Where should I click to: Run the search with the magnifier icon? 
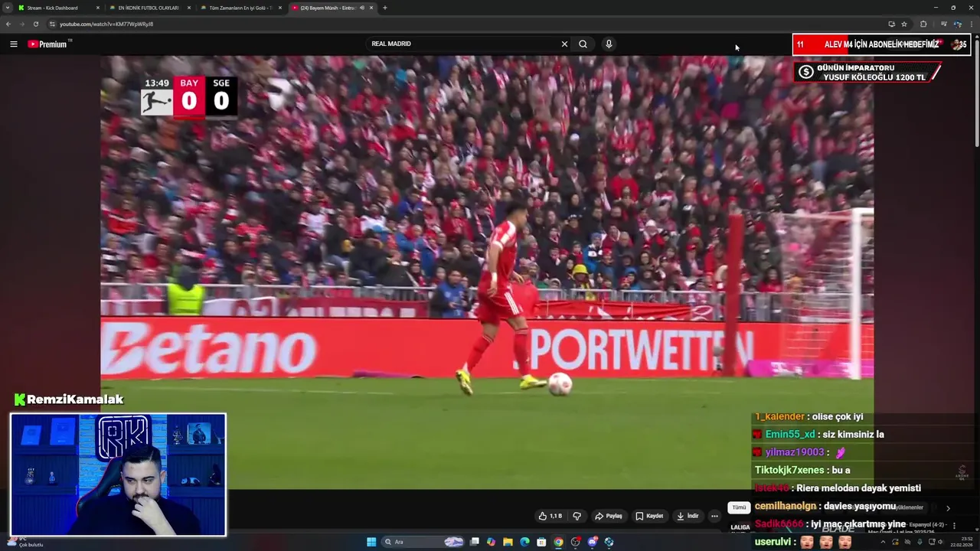(x=583, y=44)
